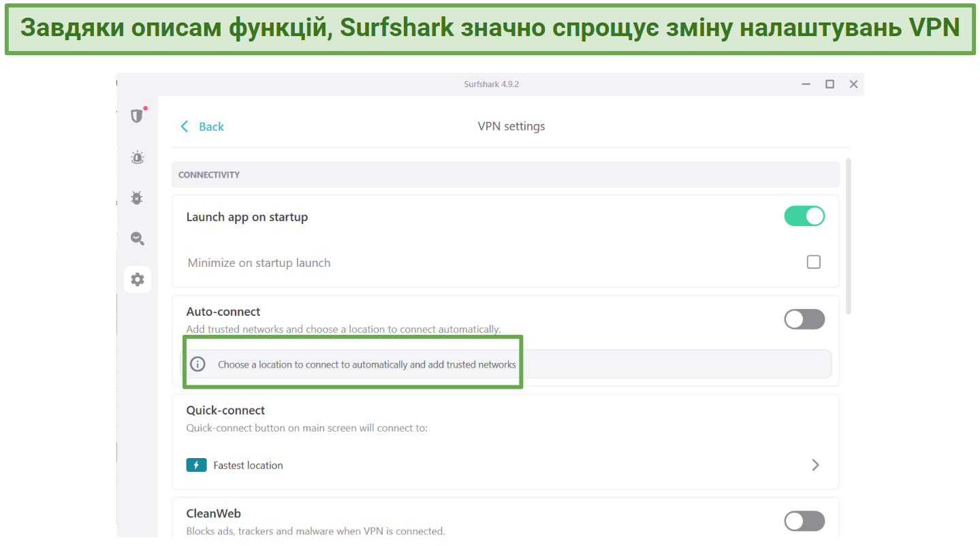Viewport: 980px width, 546px height.
Task: Click the 'Choose a location to connect' hint
Action: pyautogui.click(x=367, y=364)
